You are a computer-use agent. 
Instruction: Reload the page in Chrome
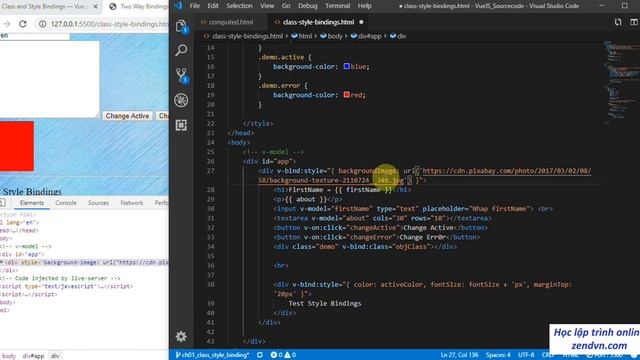click(23, 24)
